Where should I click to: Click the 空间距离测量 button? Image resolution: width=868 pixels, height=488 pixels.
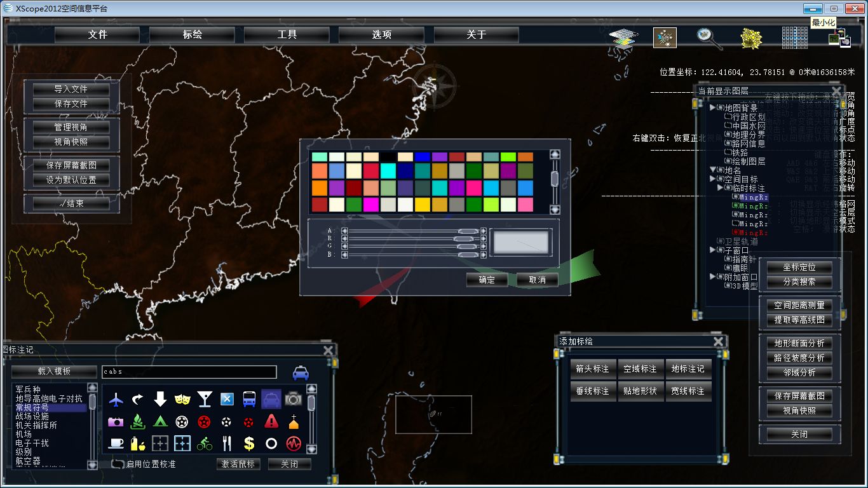(799, 305)
